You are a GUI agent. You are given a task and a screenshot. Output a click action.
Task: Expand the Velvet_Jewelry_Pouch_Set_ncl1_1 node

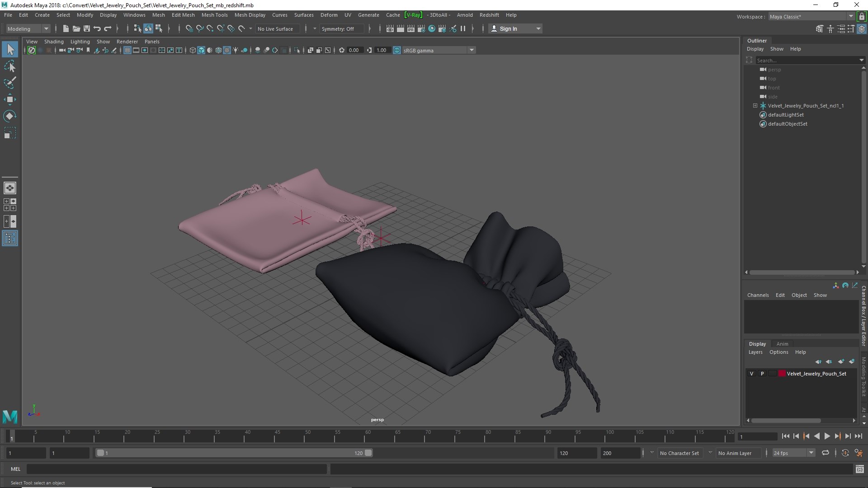[755, 106]
